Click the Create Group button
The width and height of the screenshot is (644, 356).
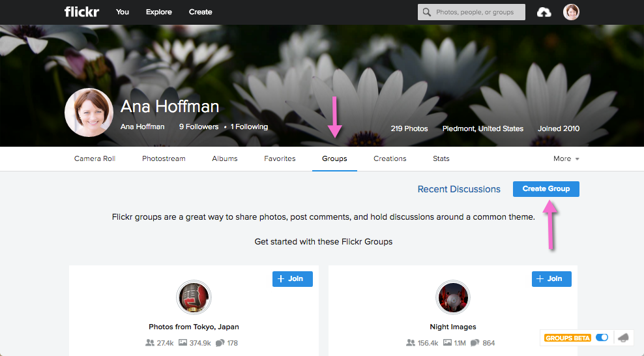[546, 189]
